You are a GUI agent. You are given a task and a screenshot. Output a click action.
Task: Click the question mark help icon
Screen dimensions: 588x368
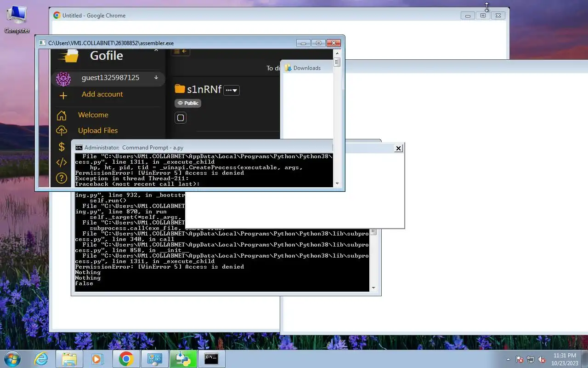[x=62, y=178]
